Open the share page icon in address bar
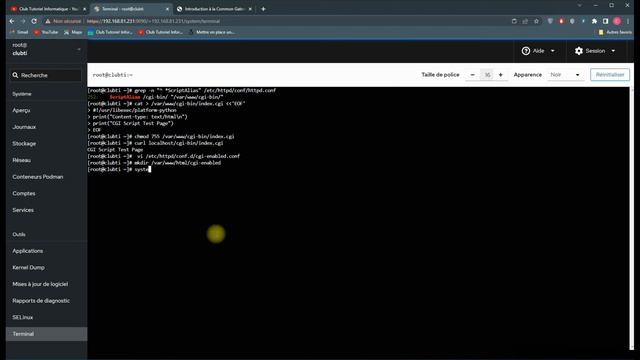 point(525,21)
